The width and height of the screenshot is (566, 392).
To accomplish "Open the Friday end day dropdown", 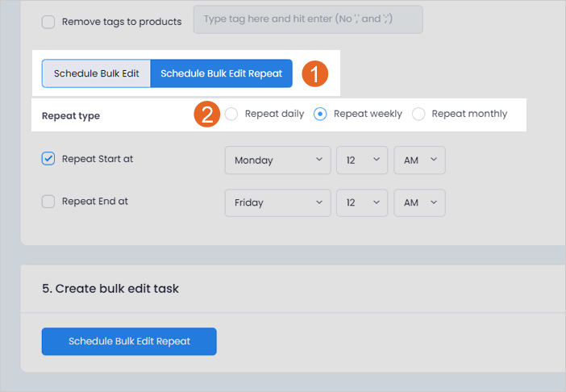I will click(x=277, y=203).
